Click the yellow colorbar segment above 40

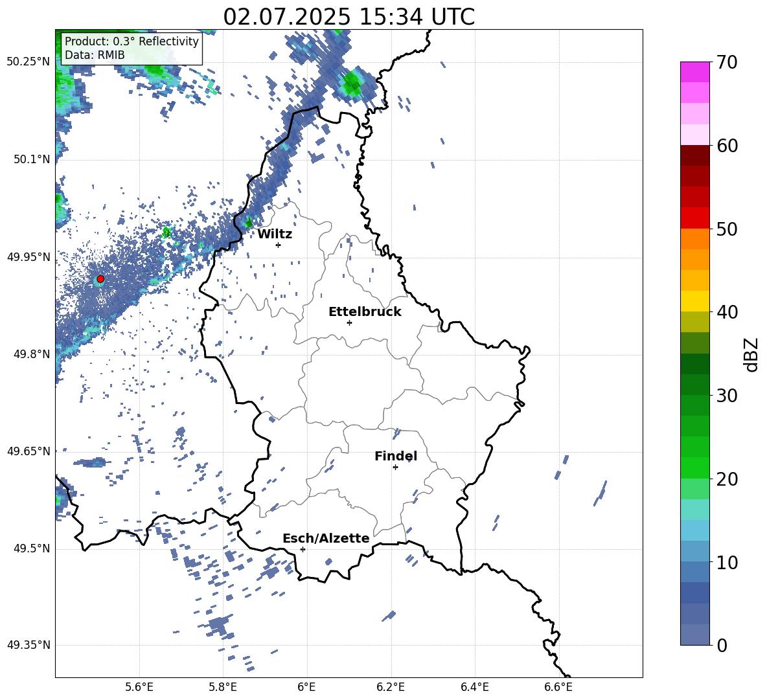(694, 301)
